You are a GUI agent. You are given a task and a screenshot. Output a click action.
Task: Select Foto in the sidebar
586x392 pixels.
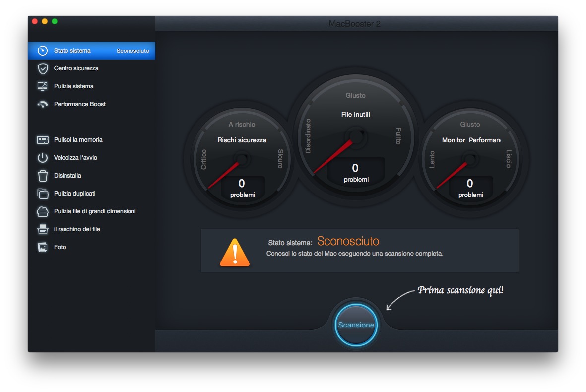point(92,247)
